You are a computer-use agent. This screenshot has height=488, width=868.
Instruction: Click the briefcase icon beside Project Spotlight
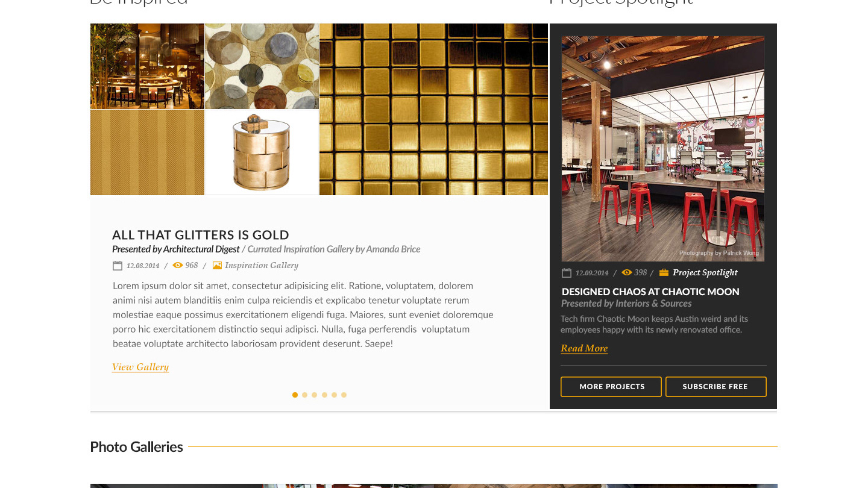click(664, 272)
